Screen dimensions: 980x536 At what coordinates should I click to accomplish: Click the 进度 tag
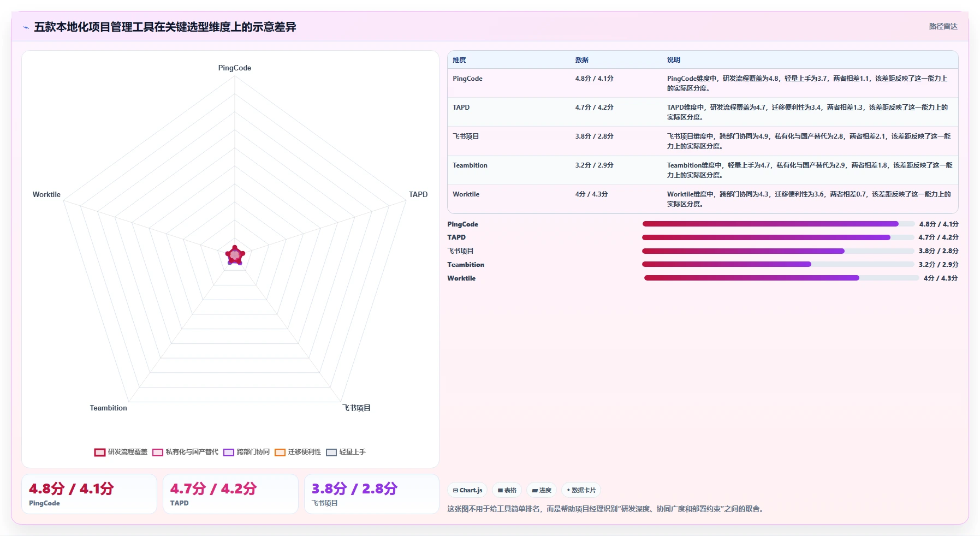[x=542, y=490]
